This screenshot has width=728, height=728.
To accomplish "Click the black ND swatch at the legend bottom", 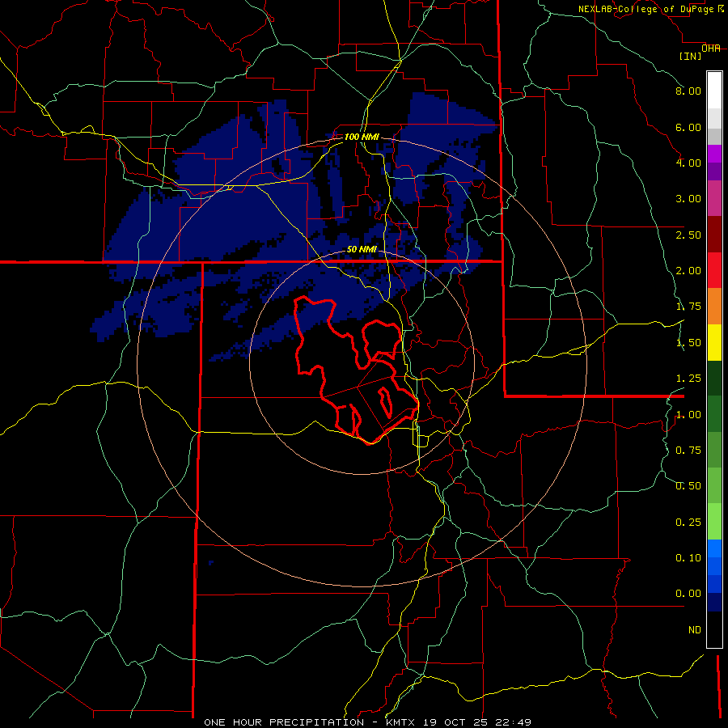I will click(x=714, y=629).
